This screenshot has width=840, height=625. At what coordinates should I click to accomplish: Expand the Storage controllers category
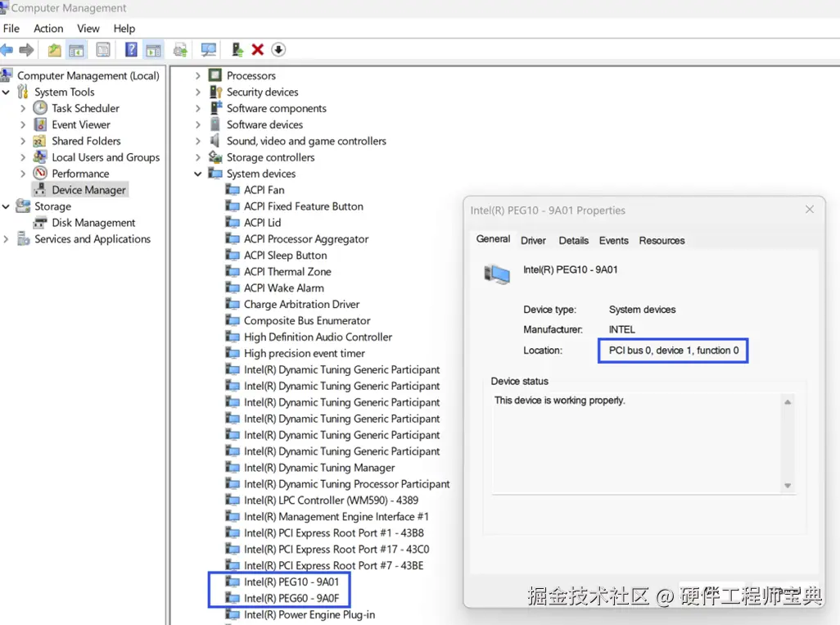pos(197,157)
